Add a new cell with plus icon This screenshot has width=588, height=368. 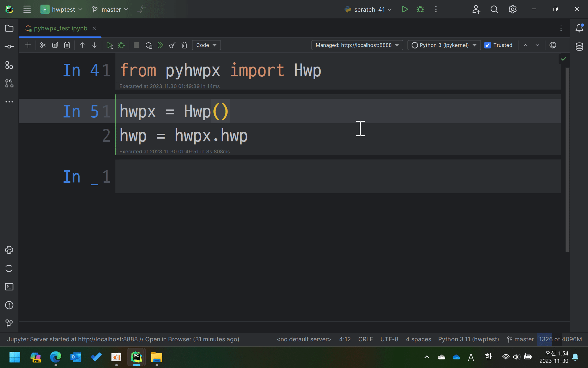(28, 45)
